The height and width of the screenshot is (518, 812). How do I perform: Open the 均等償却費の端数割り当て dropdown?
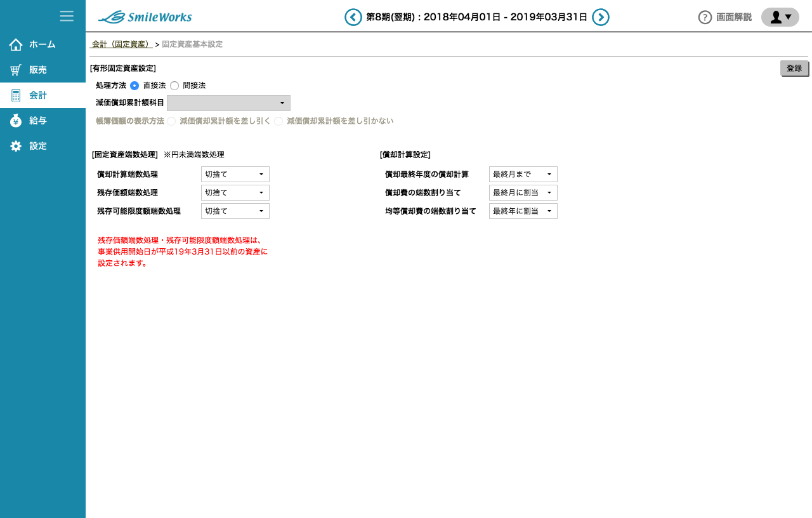(x=523, y=211)
